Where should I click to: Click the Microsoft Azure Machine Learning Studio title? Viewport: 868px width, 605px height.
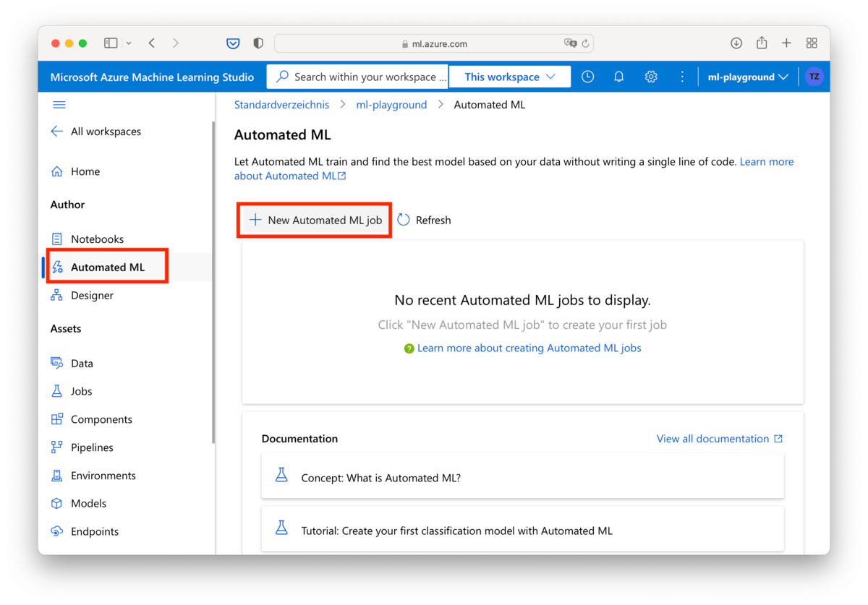pyautogui.click(x=152, y=77)
